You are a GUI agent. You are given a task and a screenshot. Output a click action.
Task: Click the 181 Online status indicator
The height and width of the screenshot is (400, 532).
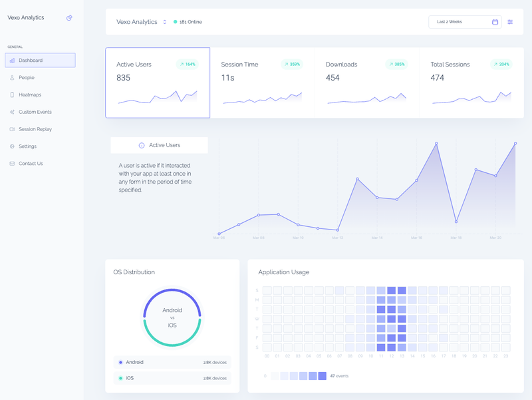188,21
